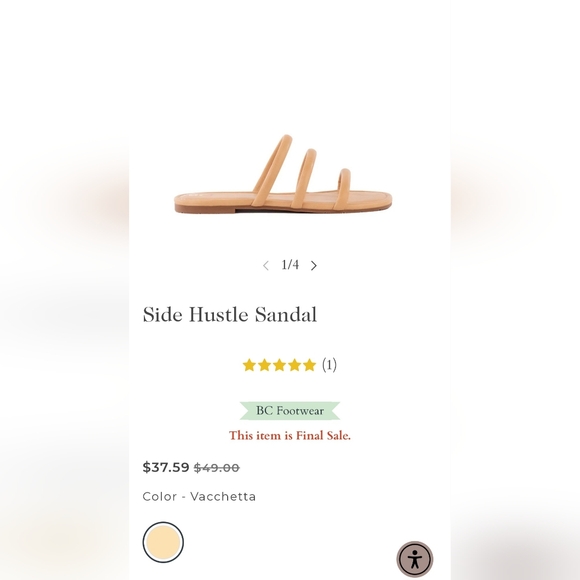Image resolution: width=580 pixels, height=580 pixels.
Task: Choose the fifth yellow rating star
Action: coord(309,365)
